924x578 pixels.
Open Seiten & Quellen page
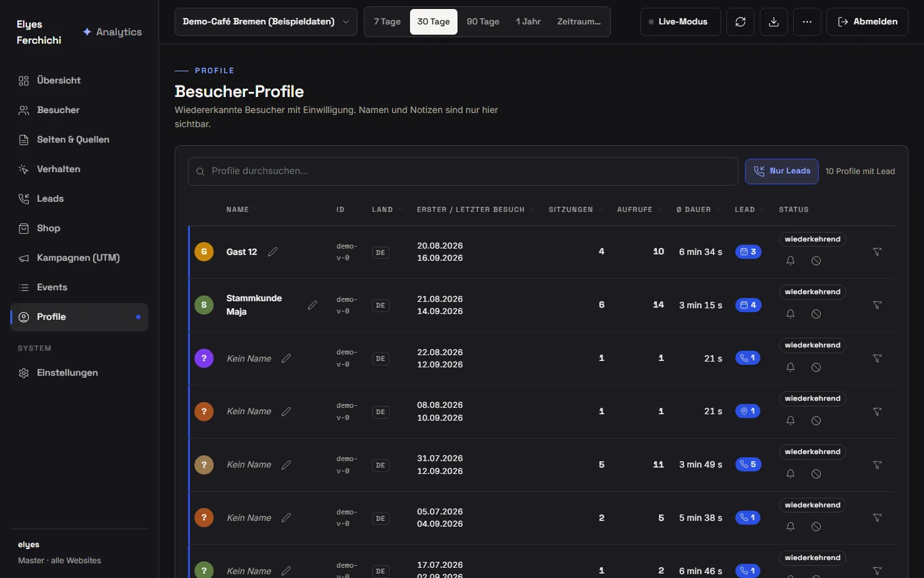(x=79, y=140)
